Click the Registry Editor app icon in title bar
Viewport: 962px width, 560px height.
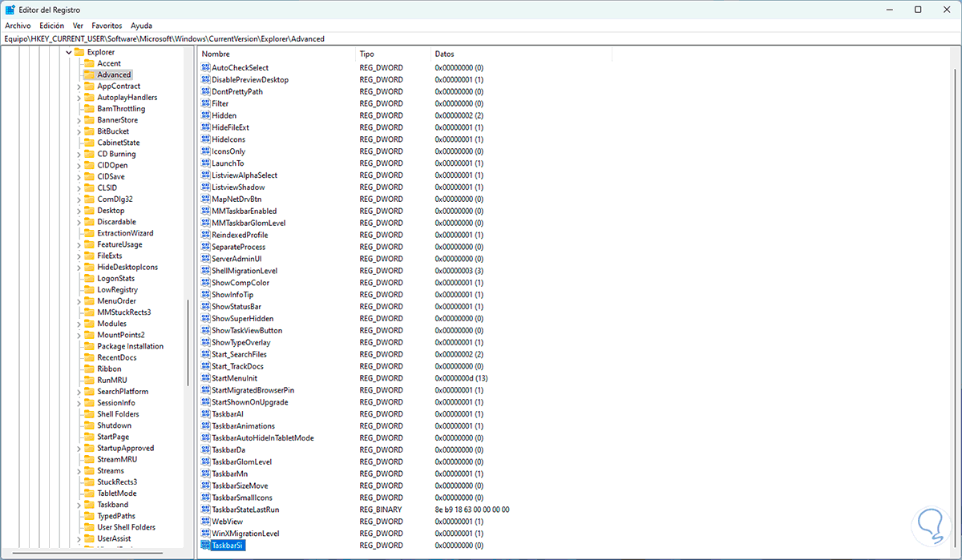point(10,10)
